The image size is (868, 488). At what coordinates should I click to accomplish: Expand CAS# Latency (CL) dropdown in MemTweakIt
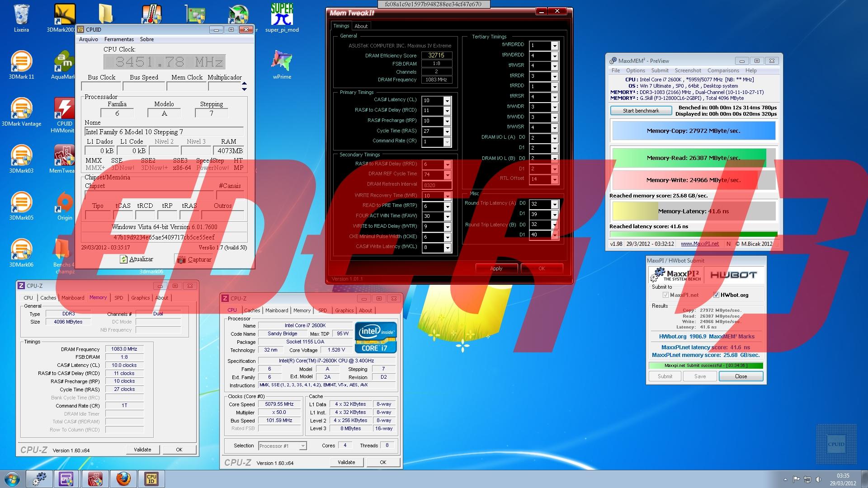coord(447,100)
